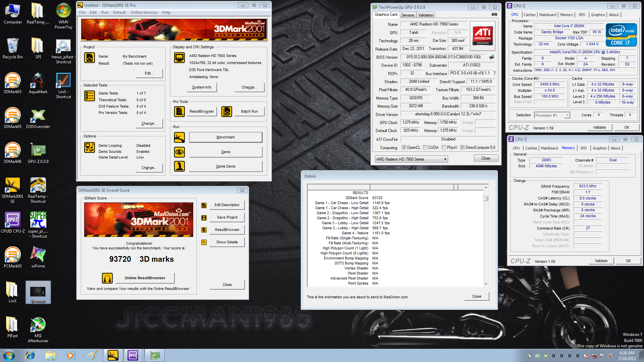
Task: Open the Online Services menu
Action: (144, 12)
